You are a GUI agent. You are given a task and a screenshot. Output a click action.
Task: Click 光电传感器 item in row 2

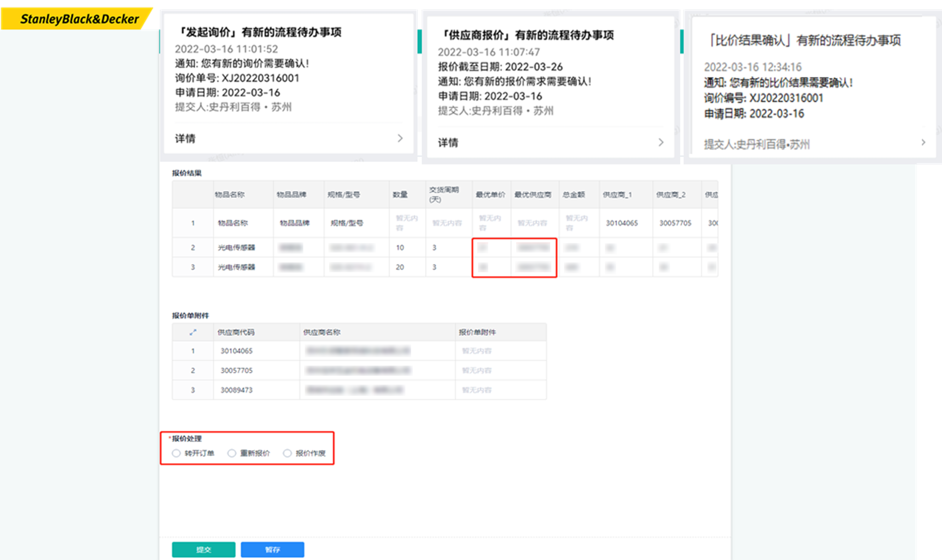[x=237, y=248]
